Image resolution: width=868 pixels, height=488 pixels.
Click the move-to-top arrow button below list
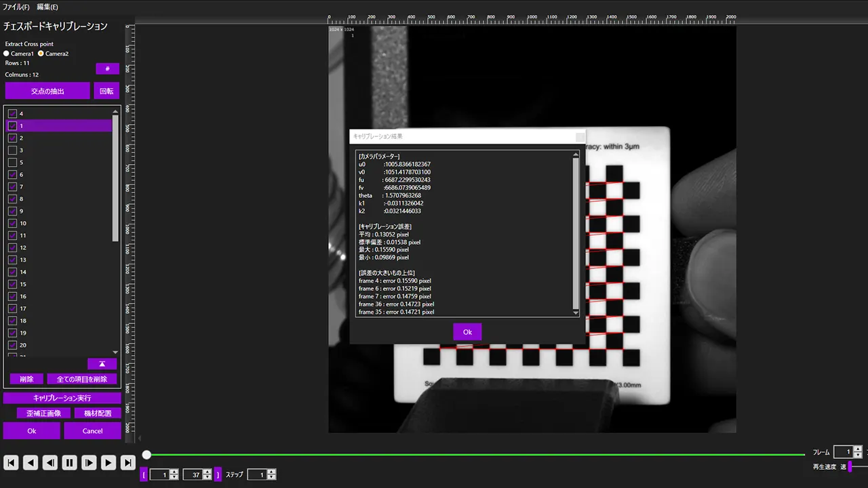tap(102, 364)
